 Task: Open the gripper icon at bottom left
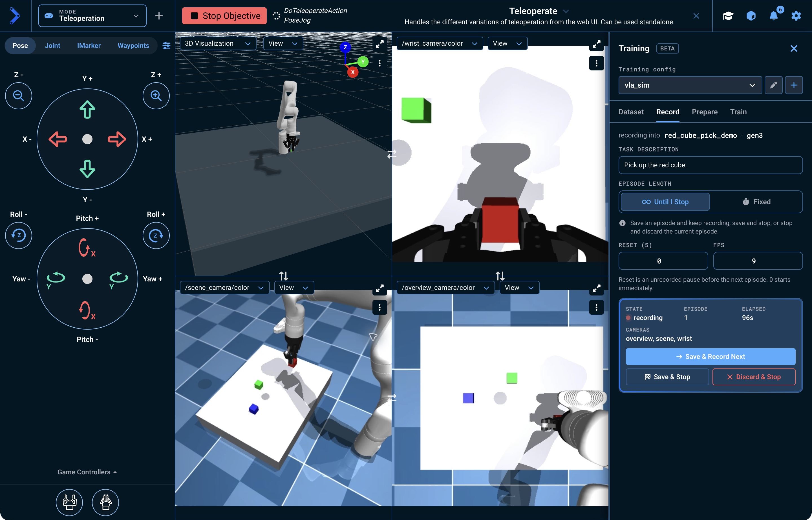(69, 502)
